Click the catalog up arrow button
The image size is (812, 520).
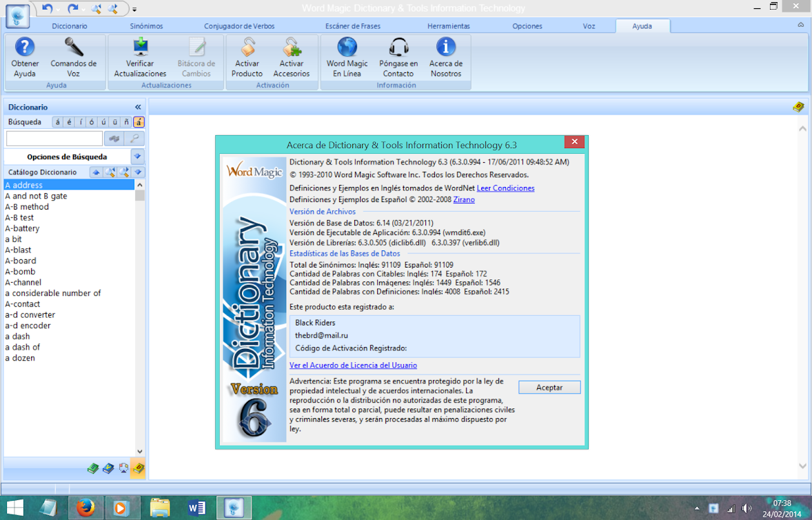pos(96,172)
